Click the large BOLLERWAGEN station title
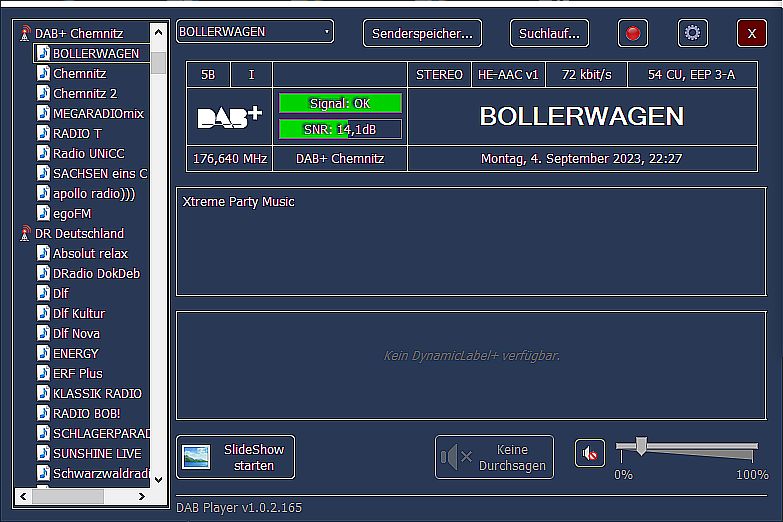The width and height of the screenshot is (783, 522). 582,116
